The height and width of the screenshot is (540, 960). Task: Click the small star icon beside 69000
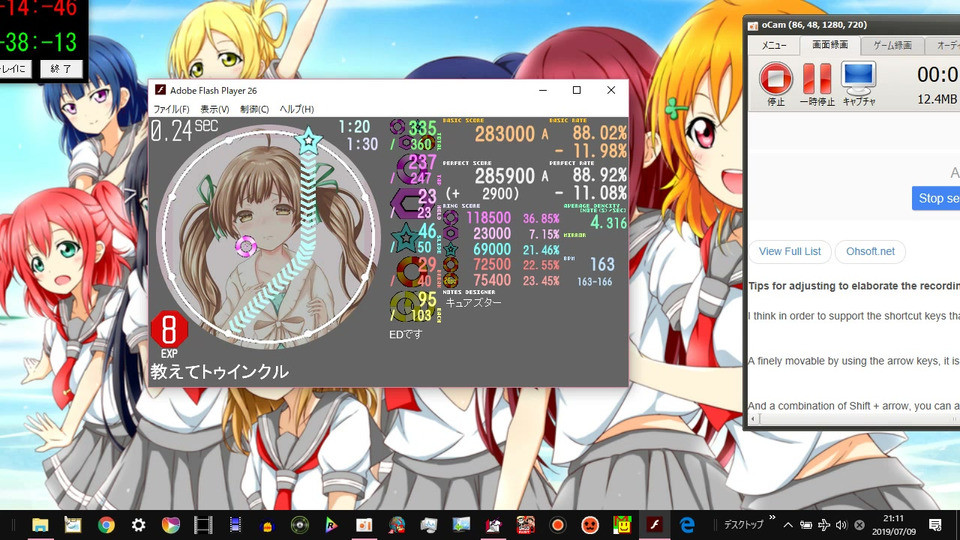pos(451,249)
